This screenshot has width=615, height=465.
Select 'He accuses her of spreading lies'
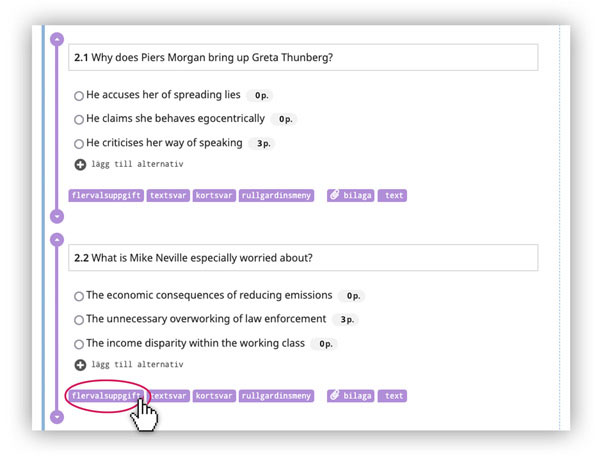point(79,96)
